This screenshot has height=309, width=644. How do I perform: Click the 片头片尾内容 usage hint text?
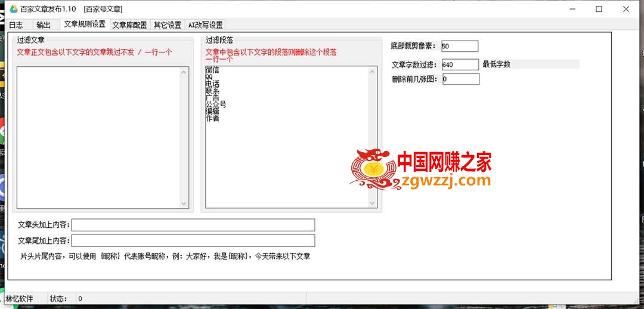pyautogui.click(x=165, y=257)
